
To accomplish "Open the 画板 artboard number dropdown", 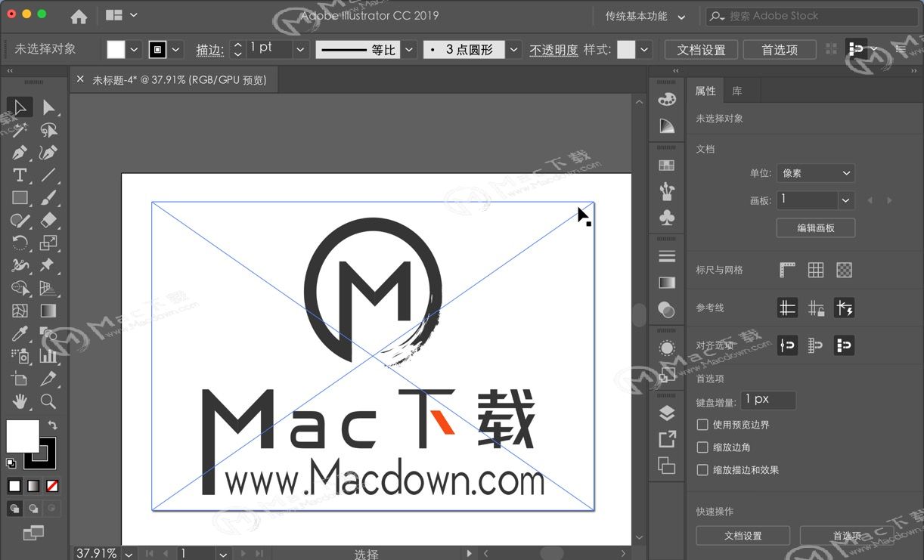I will click(x=846, y=200).
